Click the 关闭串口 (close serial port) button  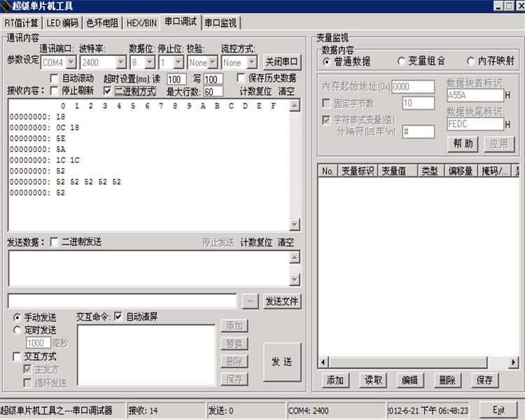click(x=282, y=62)
